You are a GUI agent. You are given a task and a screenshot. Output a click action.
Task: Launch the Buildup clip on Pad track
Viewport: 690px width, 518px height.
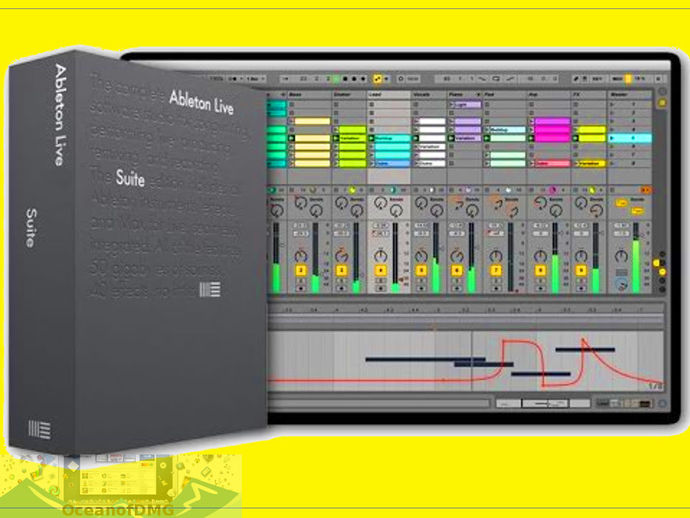pyautogui.click(x=488, y=130)
